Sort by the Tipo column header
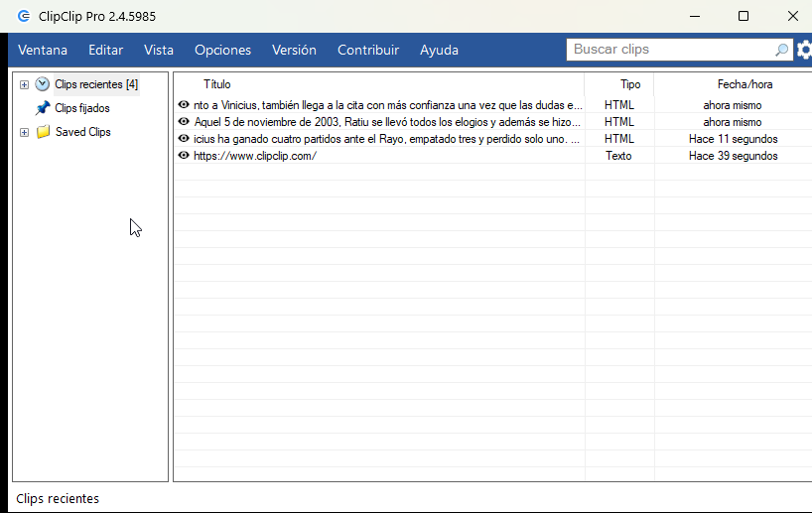This screenshot has width=812, height=513. tap(630, 84)
